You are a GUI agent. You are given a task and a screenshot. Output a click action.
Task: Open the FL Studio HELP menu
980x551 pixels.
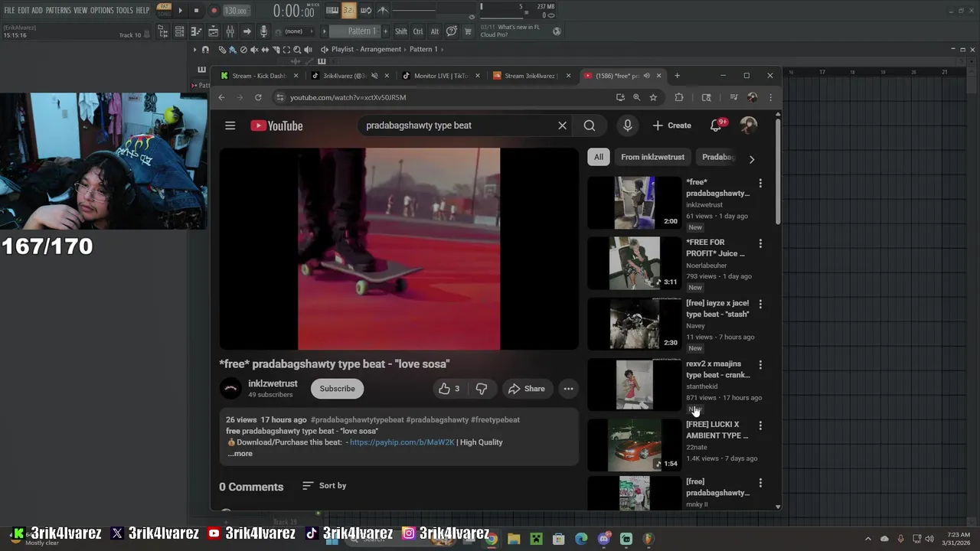[x=143, y=11]
